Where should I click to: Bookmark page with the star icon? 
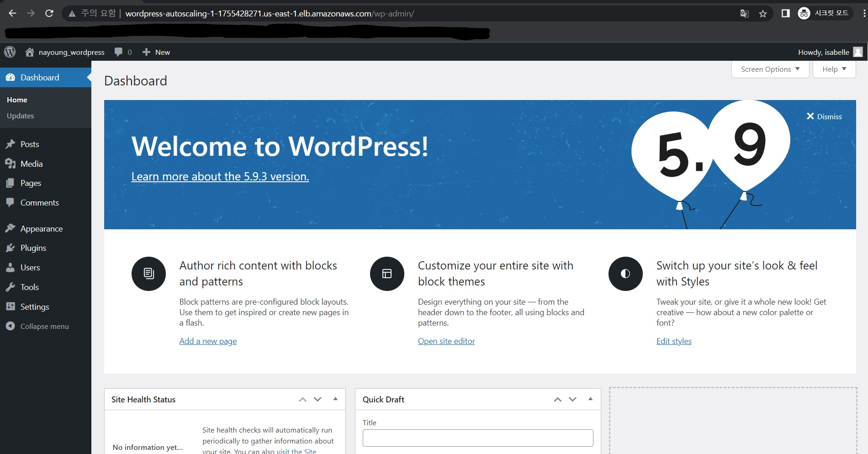click(763, 14)
